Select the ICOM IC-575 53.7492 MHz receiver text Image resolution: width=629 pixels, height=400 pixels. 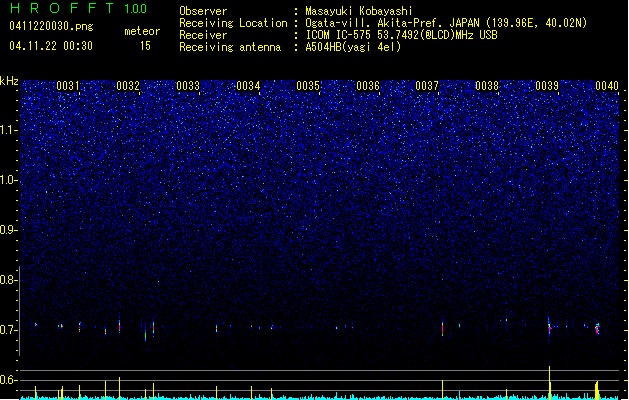[x=401, y=35]
